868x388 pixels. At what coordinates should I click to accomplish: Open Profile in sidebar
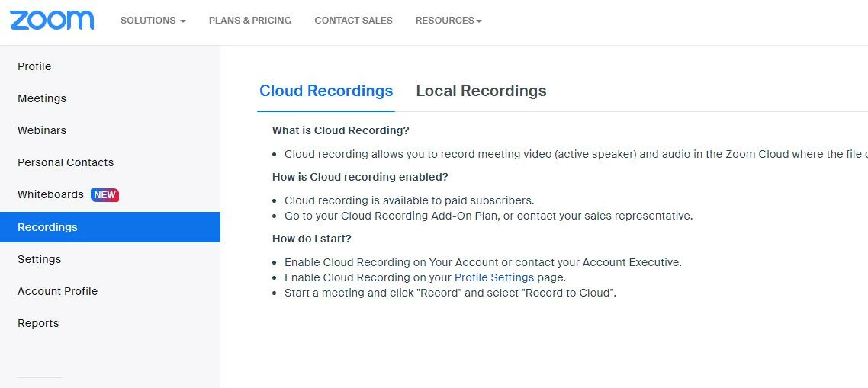point(34,66)
